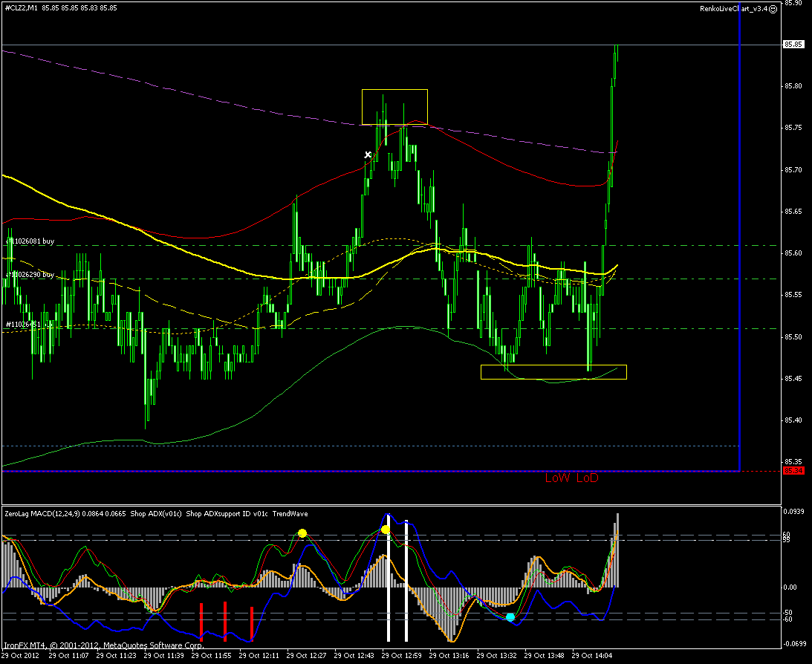Click the 85.55 price axis label
Viewport: 812px width, 664px height.
(793, 295)
